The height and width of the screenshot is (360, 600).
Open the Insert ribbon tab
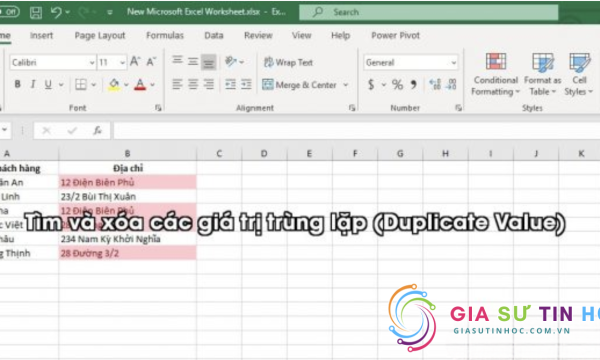pos(41,36)
